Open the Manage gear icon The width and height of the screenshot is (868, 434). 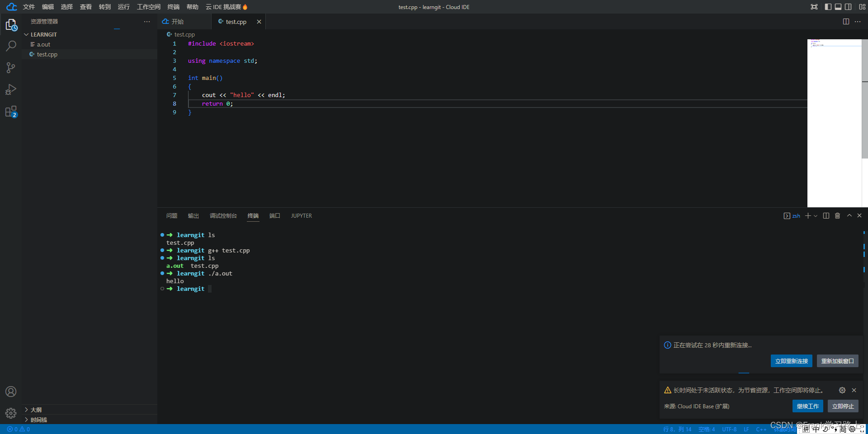click(x=11, y=413)
